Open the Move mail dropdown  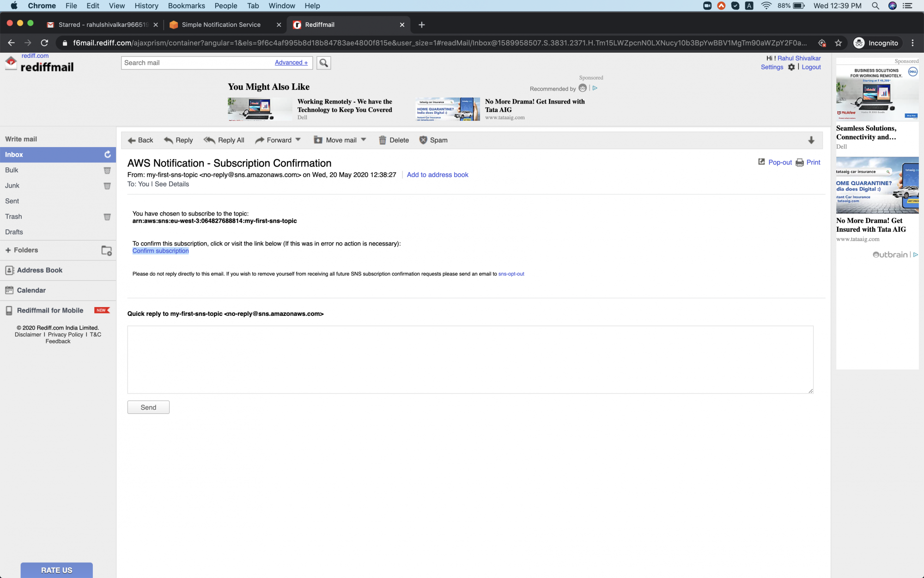[x=364, y=140]
